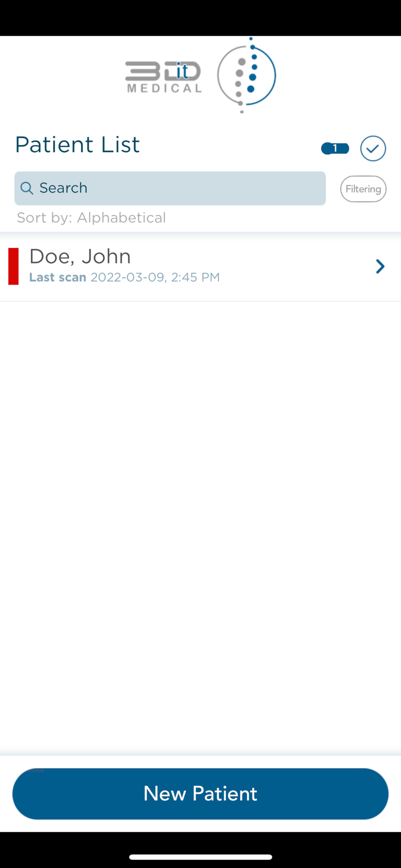Click the magnifying glass search icon
This screenshot has height=868, width=401.
[27, 188]
